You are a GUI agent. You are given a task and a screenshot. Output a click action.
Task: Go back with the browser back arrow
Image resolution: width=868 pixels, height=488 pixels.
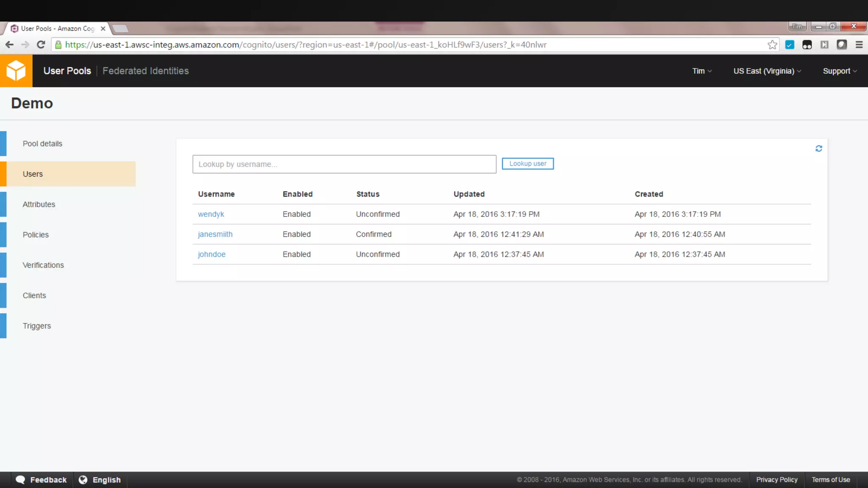[x=9, y=45]
